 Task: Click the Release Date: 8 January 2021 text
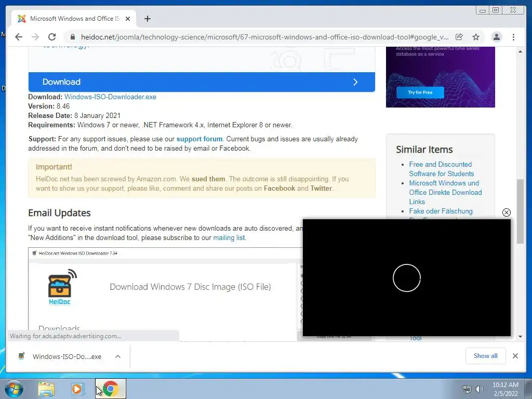click(x=74, y=116)
